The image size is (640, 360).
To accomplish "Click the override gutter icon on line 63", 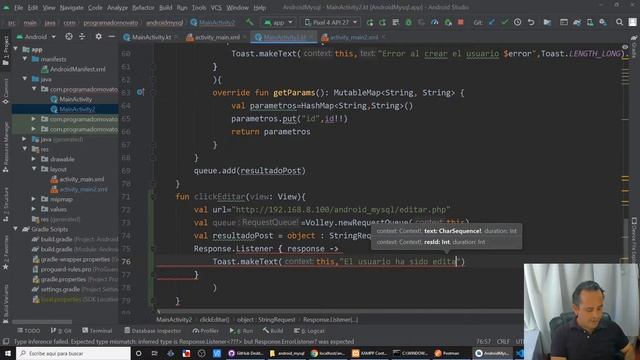I will [x=140, y=93].
